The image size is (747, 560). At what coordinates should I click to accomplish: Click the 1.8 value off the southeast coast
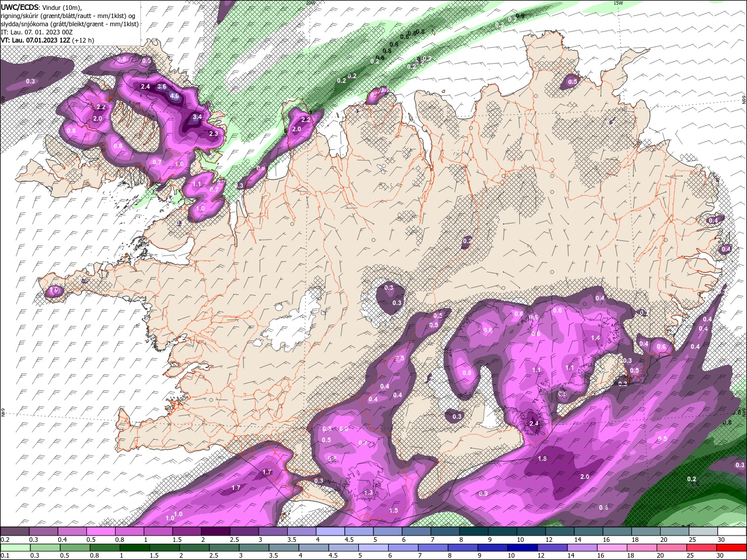542,459
